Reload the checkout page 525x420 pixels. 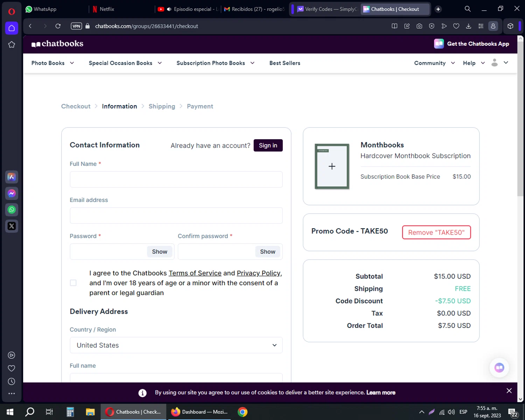pos(58,26)
